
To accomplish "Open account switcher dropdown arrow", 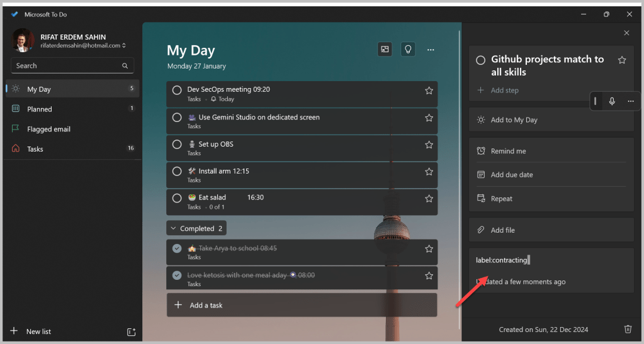I will [124, 45].
